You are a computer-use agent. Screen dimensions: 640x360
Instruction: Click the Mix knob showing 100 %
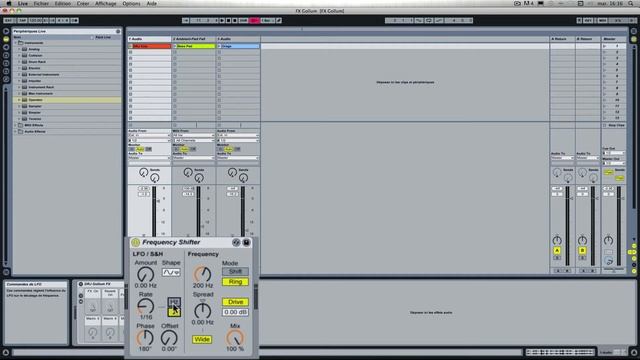tap(235, 338)
